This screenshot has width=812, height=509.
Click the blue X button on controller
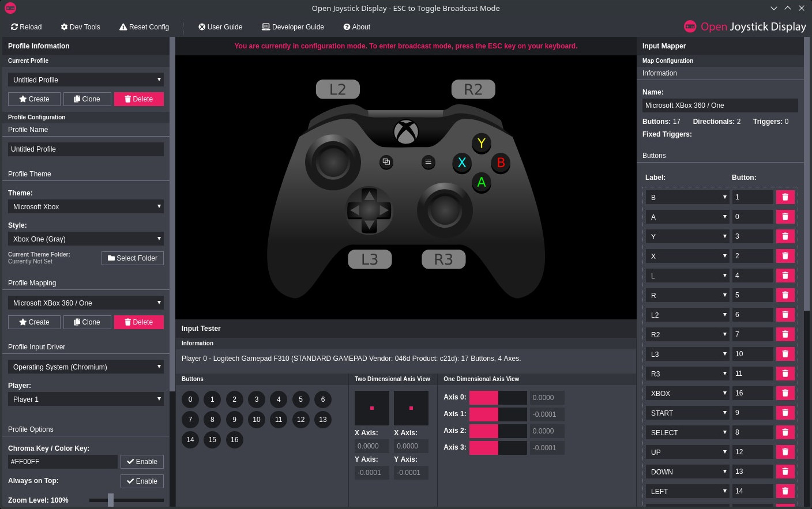click(462, 163)
